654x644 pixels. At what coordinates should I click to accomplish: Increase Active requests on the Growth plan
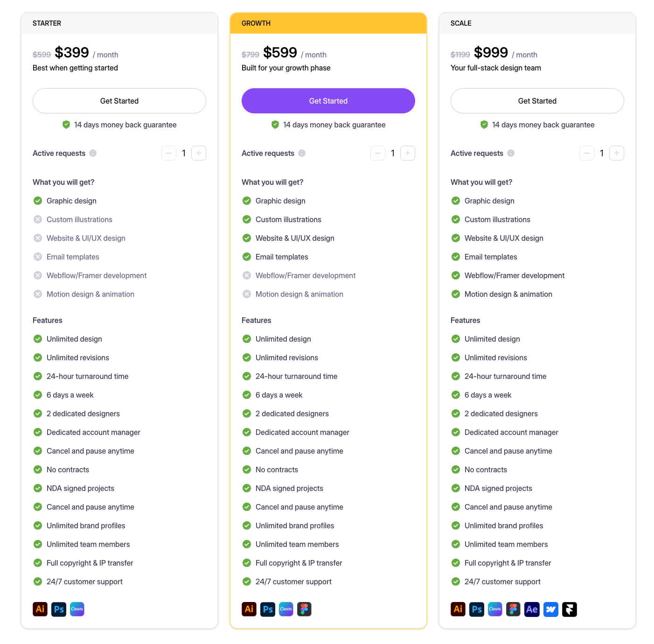tap(408, 153)
